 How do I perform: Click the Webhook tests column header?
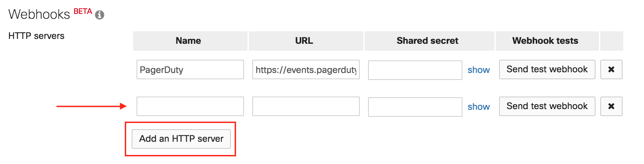point(545,41)
